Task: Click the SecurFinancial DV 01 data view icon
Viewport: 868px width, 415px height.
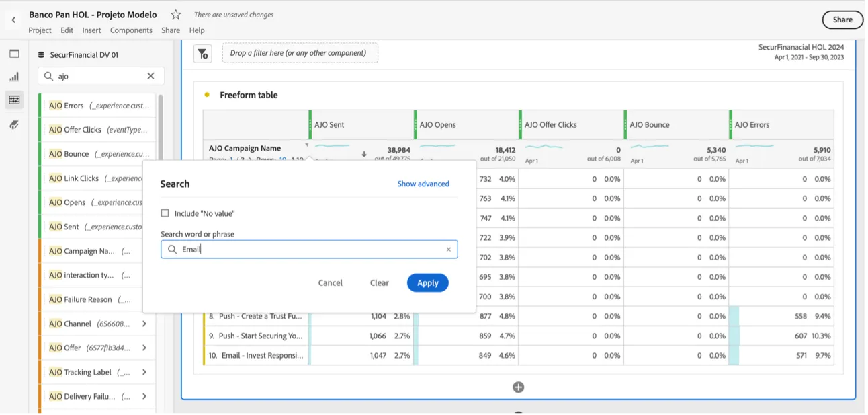Action: 41,55
